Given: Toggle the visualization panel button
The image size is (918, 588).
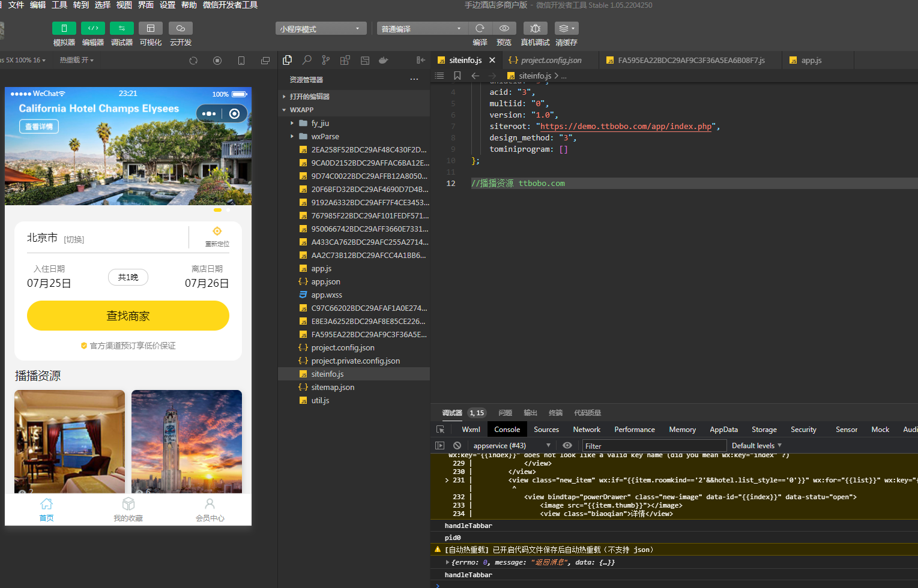Looking at the screenshot, I should click(x=151, y=28).
